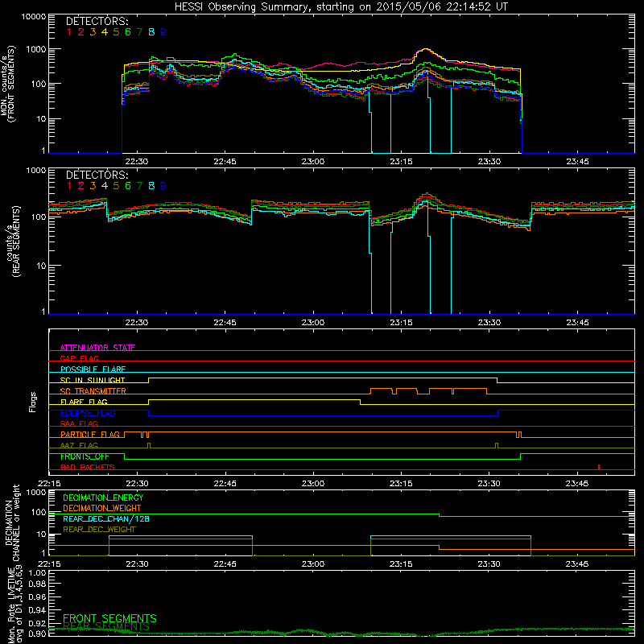The height and width of the screenshot is (644, 644).
Task: Select detector 9 in the front segments legend
Action: click(163, 31)
